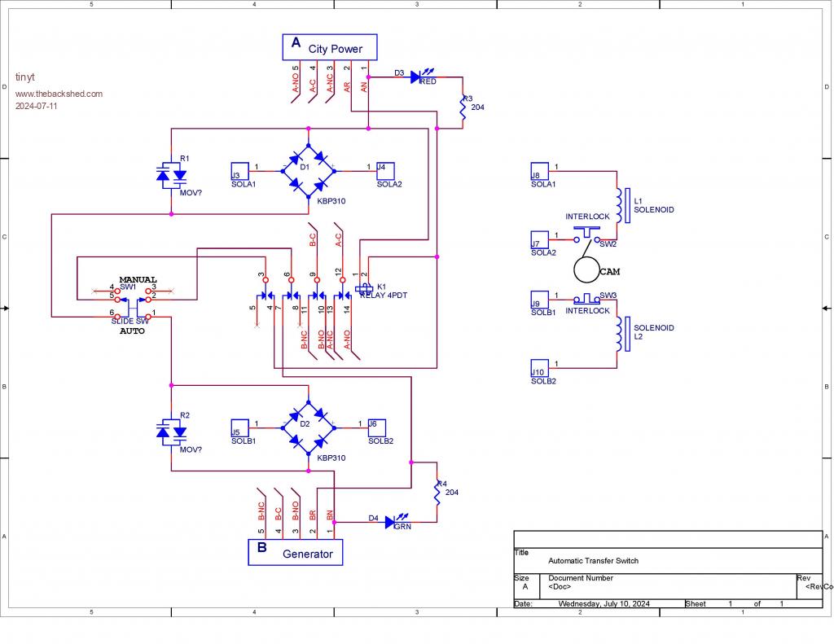This screenshot has width=834, height=644.
Task: Select the SW2 interlock switch
Action: pyautogui.click(x=584, y=236)
